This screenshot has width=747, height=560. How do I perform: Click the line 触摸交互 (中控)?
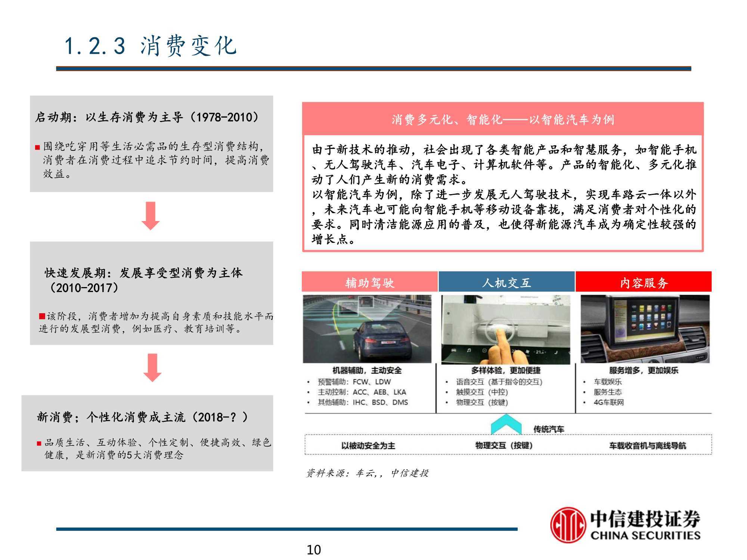click(482, 392)
